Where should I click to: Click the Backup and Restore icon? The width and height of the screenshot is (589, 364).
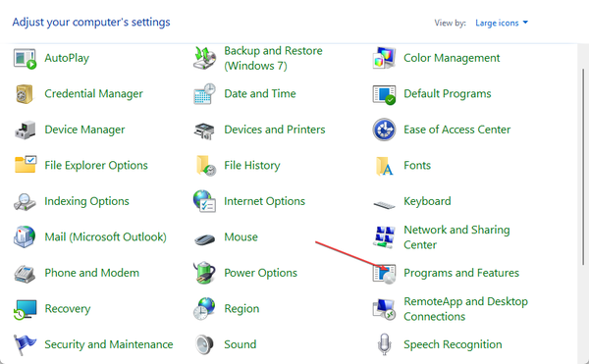(205, 58)
